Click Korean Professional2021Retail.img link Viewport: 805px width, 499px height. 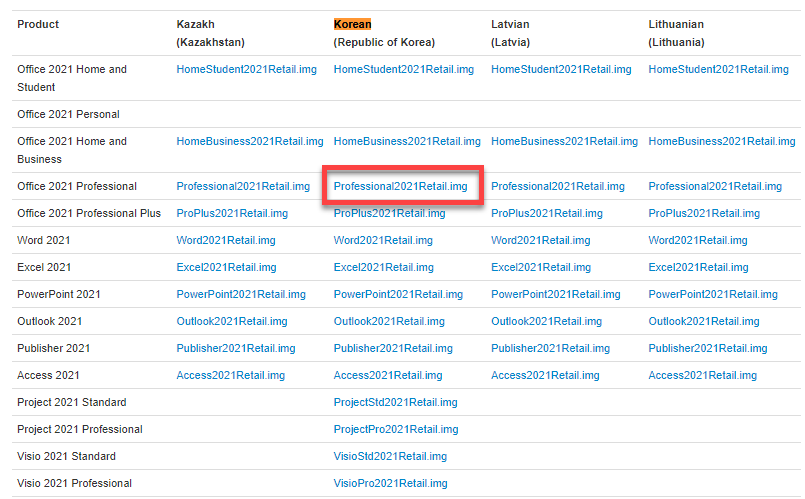coord(400,186)
